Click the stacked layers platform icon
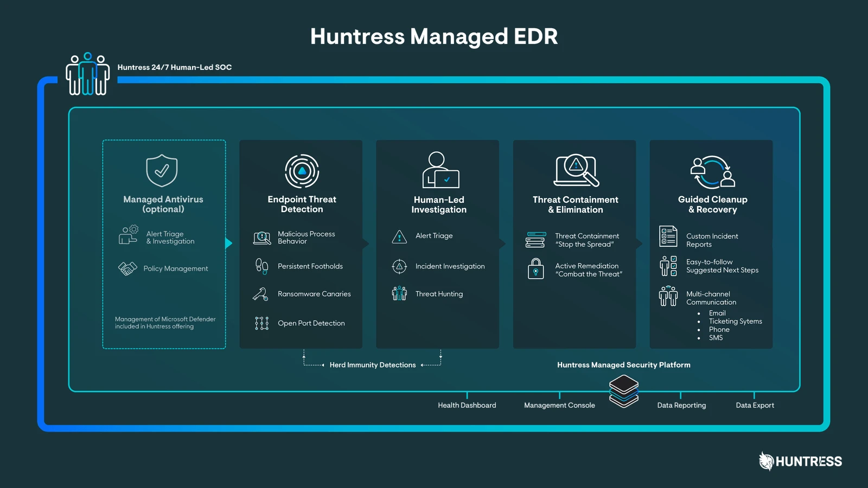Image resolution: width=868 pixels, height=488 pixels. pos(624,391)
